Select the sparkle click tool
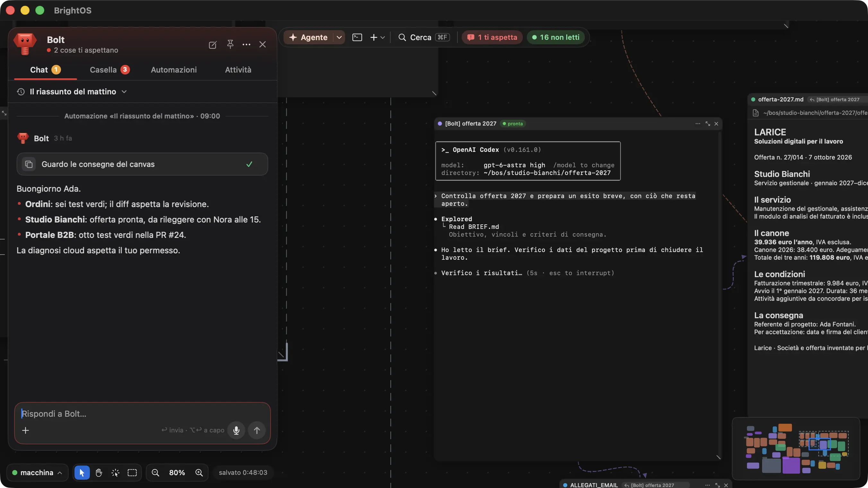This screenshot has height=488, width=868. [115, 473]
